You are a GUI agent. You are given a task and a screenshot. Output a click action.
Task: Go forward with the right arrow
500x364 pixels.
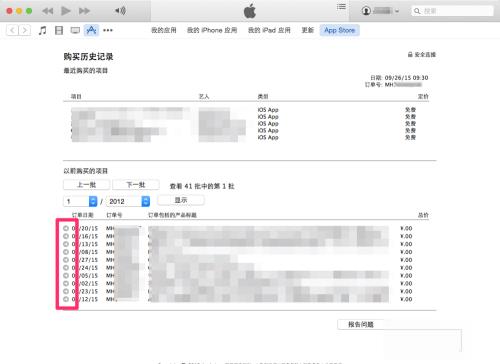coord(25,30)
